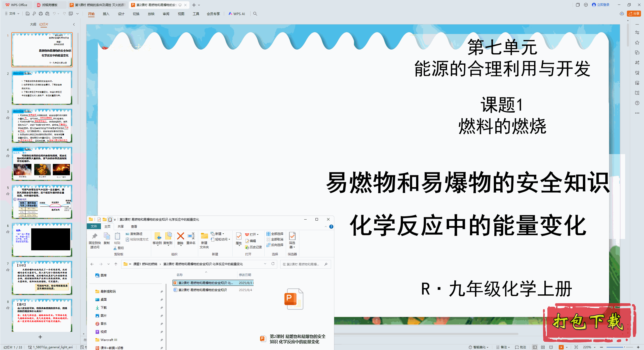Click Select All in Explorer ribbon

click(275, 234)
